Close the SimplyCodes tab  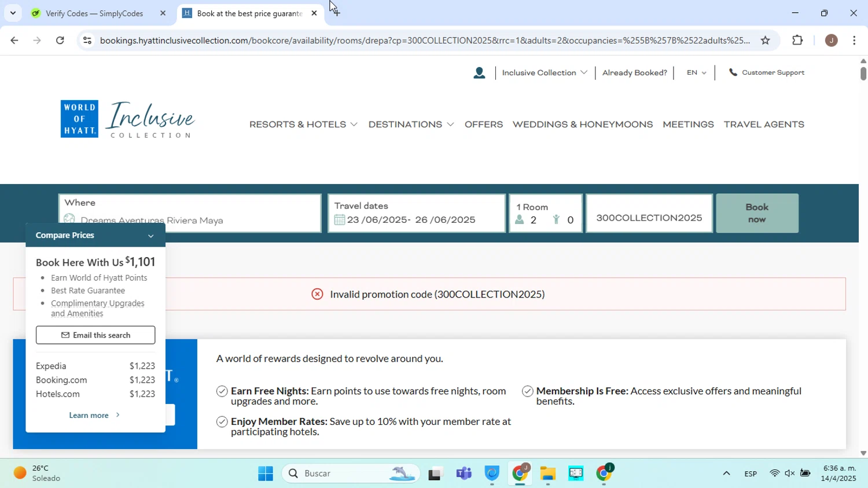click(x=163, y=13)
